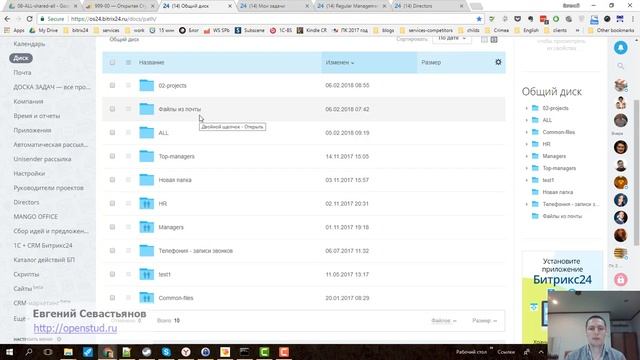640x360 pixels.
Task: Open the Размер dropdown in footer
Action: point(484,321)
